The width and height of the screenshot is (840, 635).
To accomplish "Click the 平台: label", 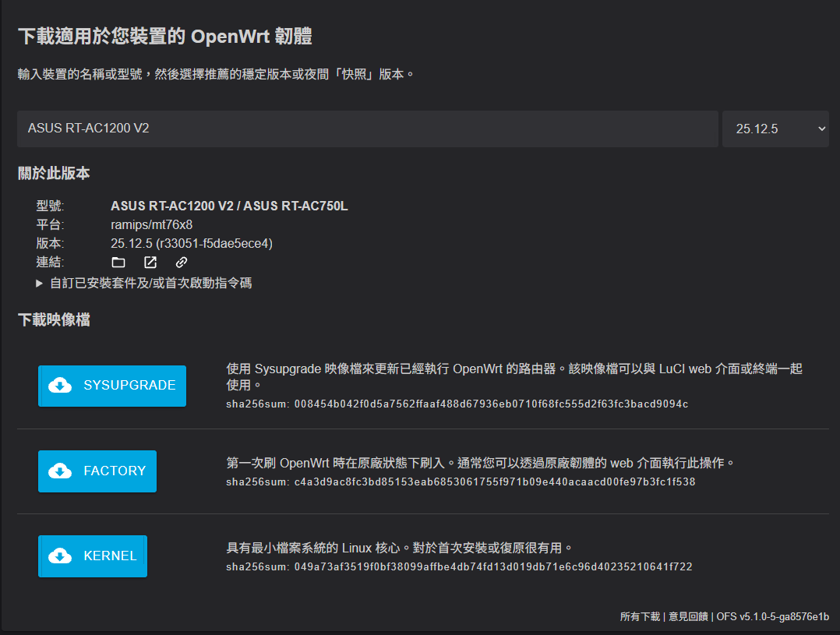I will tap(50, 224).
